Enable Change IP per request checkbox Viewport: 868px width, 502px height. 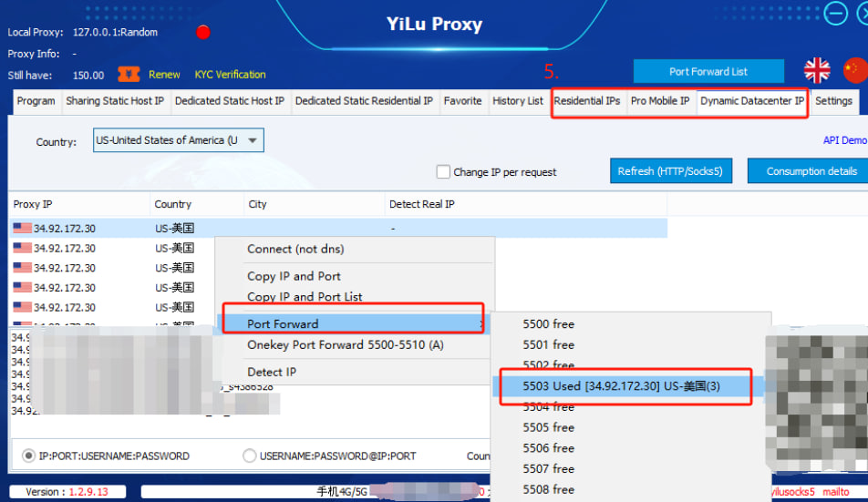point(443,172)
